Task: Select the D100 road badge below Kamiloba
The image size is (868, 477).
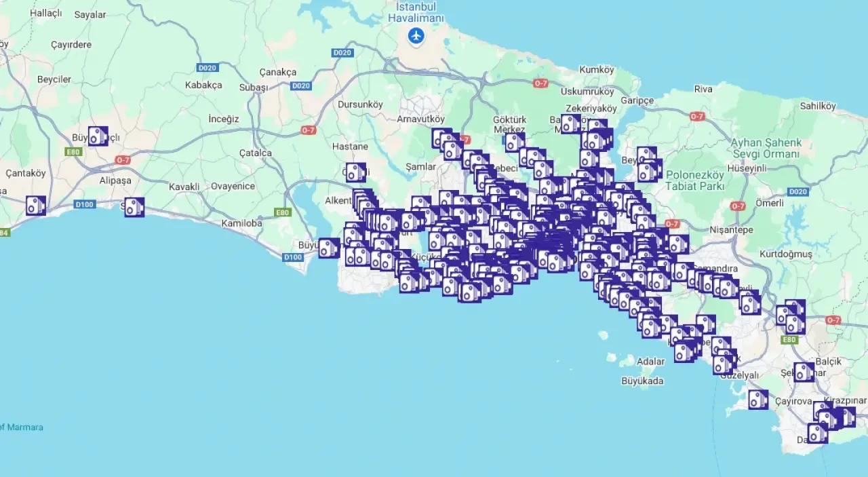Action: click(293, 257)
